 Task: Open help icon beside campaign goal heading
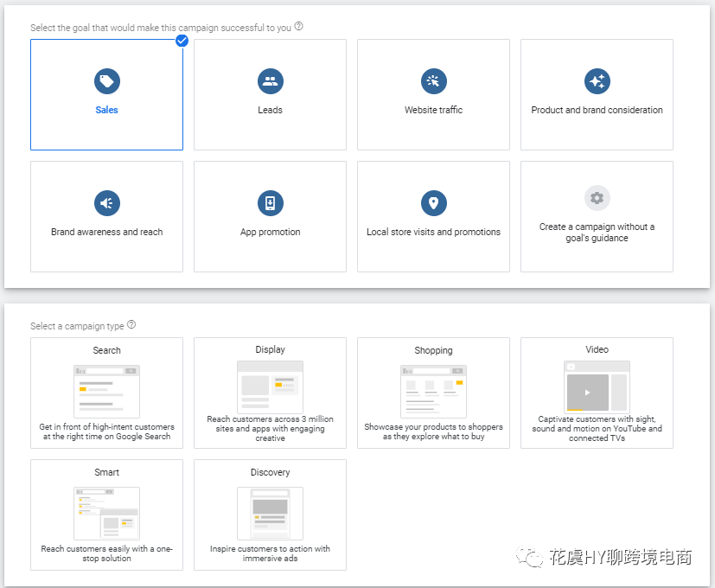coord(298,27)
